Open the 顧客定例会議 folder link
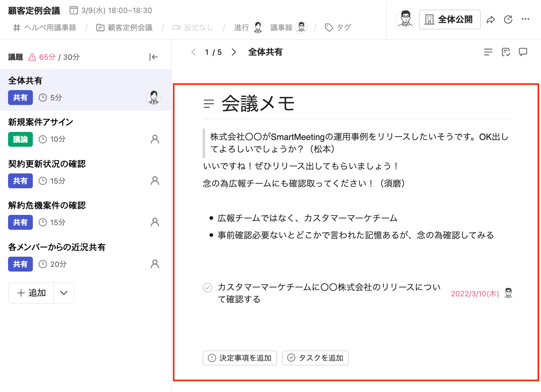 124,28
